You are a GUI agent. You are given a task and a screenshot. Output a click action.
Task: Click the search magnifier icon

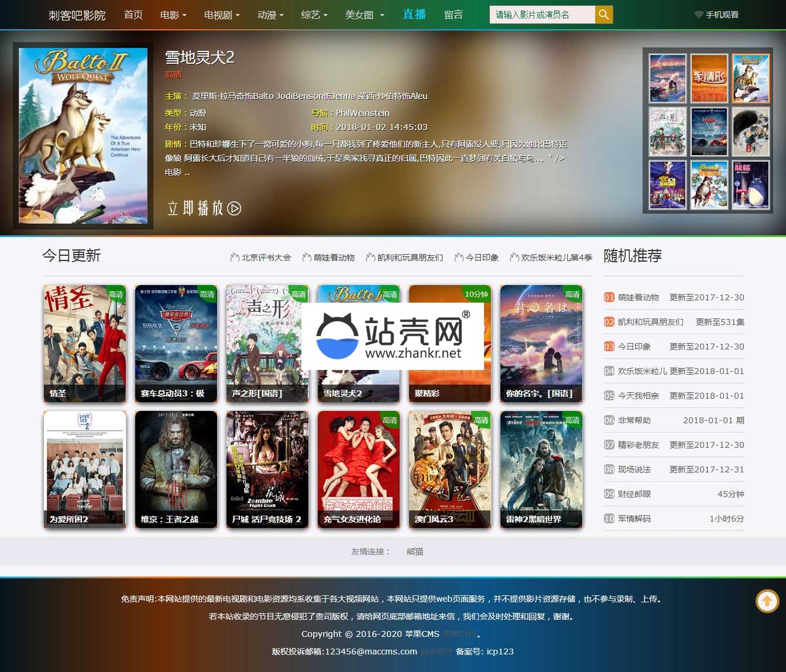click(x=603, y=14)
